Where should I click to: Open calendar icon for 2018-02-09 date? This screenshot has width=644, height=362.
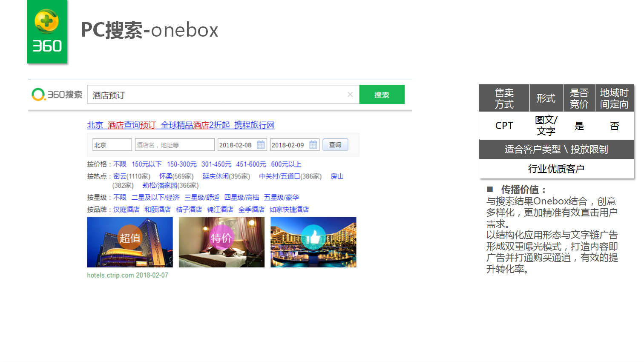click(313, 145)
